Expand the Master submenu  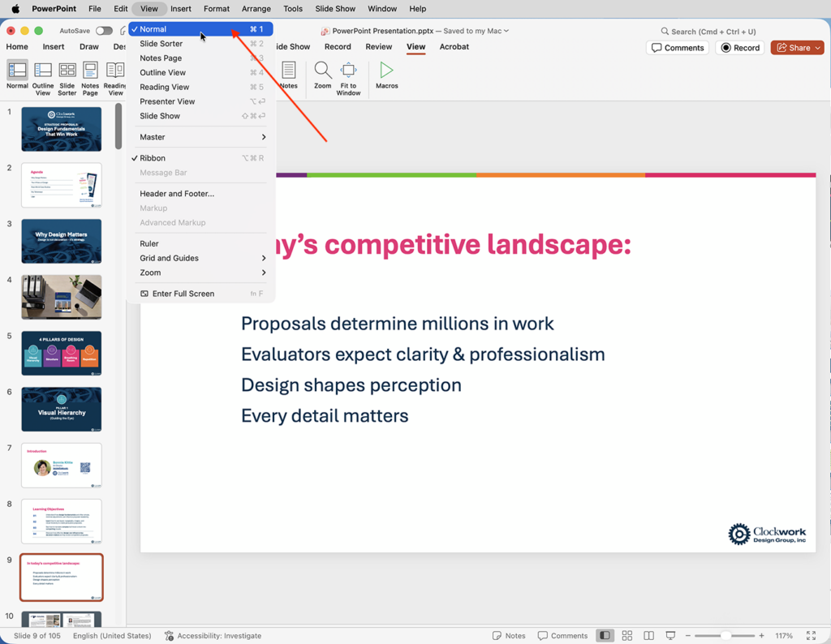201,137
